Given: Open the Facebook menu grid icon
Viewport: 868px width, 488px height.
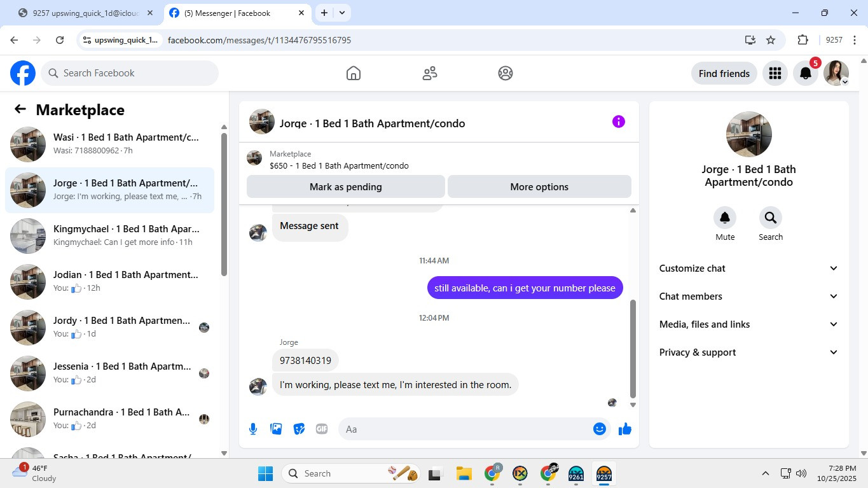Looking at the screenshot, I should [x=775, y=73].
